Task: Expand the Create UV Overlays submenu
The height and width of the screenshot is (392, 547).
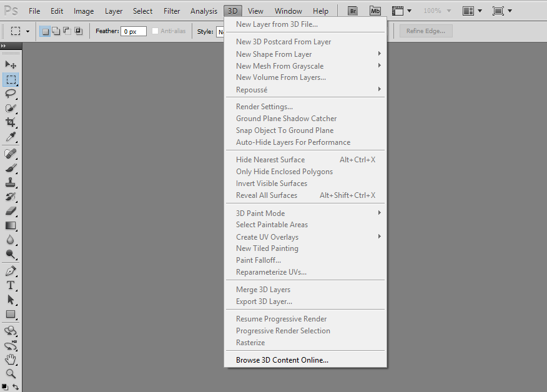Action: pos(305,237)
